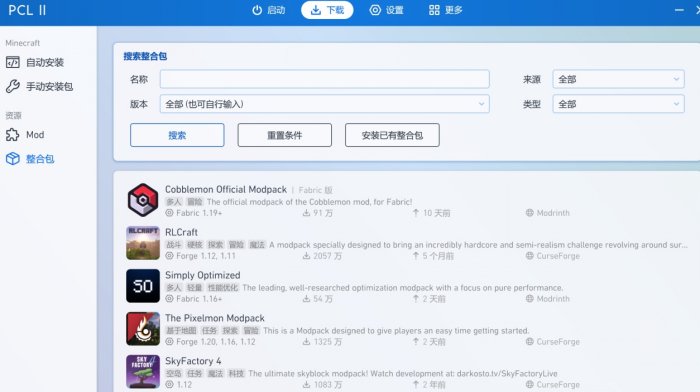Screen dimensions: 700x392
Task: Click the Cobblemon Official Modpack icon
Action: pyautogui.click(x=143, y=200)
